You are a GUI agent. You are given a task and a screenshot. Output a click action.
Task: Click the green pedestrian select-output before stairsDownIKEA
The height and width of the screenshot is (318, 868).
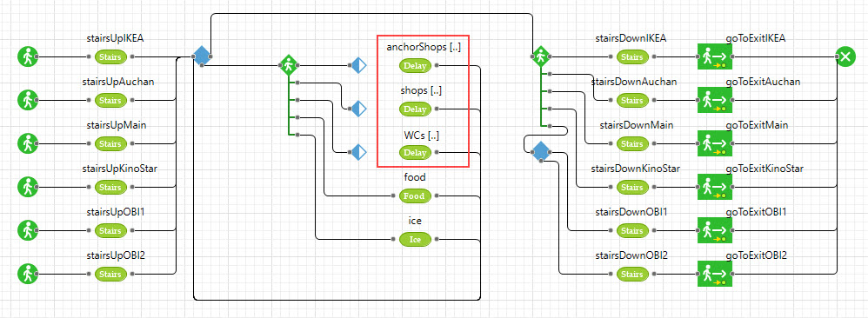(540, 56)
